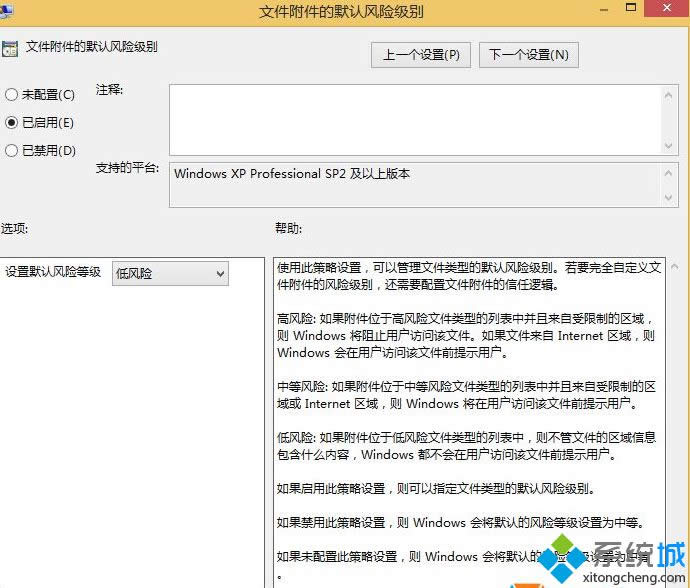The width and height of the screenshot is (690, 588).
Task: Click comment box scroll down arrow
Action: point(668,145)
